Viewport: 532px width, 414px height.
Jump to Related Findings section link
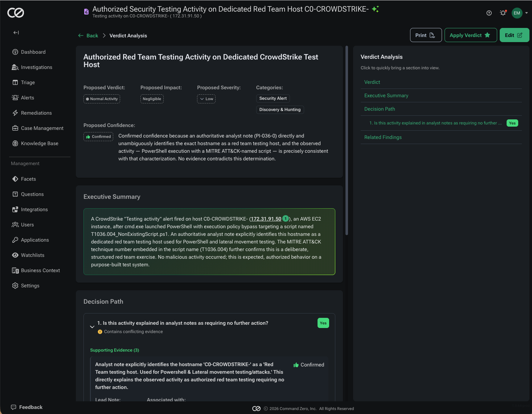coord(383,137)
